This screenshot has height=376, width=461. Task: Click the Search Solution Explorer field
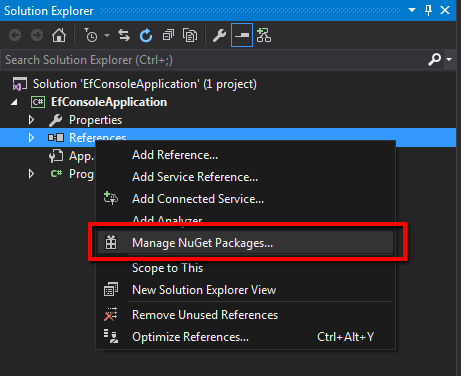[213, 60]
